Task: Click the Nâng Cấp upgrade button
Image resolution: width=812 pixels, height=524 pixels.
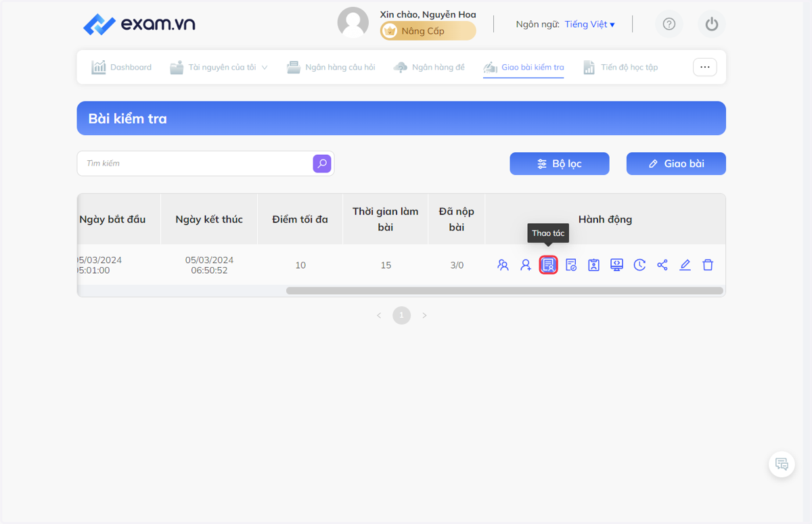Action: click(x=428, y=31)
